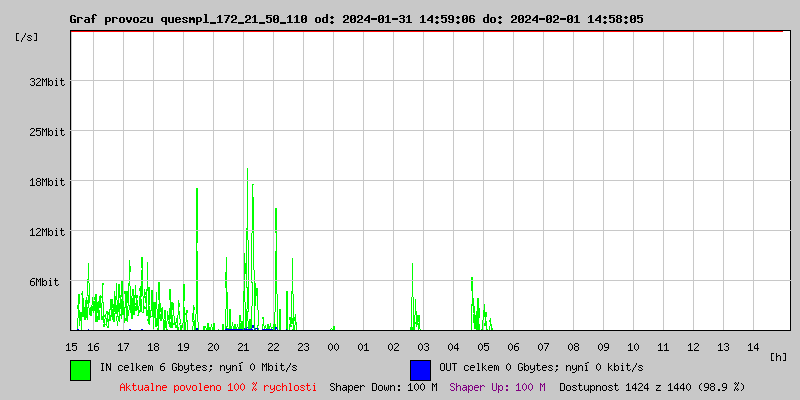Click the 32Mbit y-axis label

click(x=47, y=82)
